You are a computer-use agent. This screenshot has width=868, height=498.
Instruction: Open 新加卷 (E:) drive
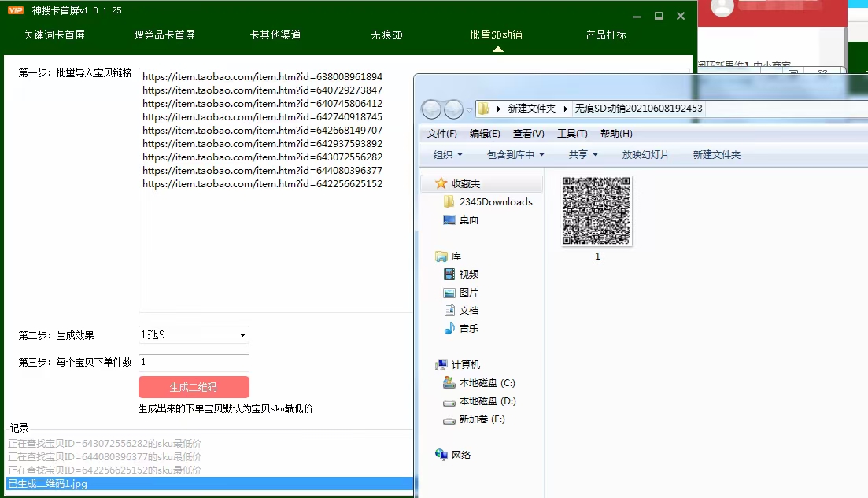click(473, 419)
